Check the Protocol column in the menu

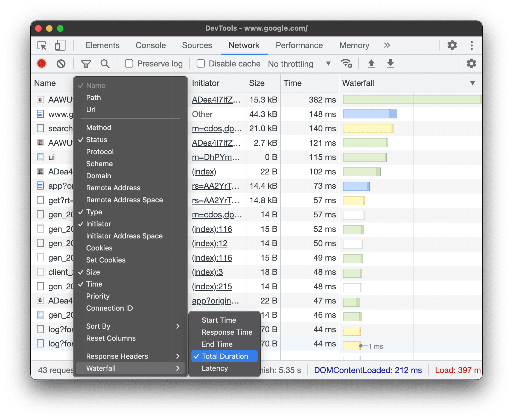click(x=100, y=152)
